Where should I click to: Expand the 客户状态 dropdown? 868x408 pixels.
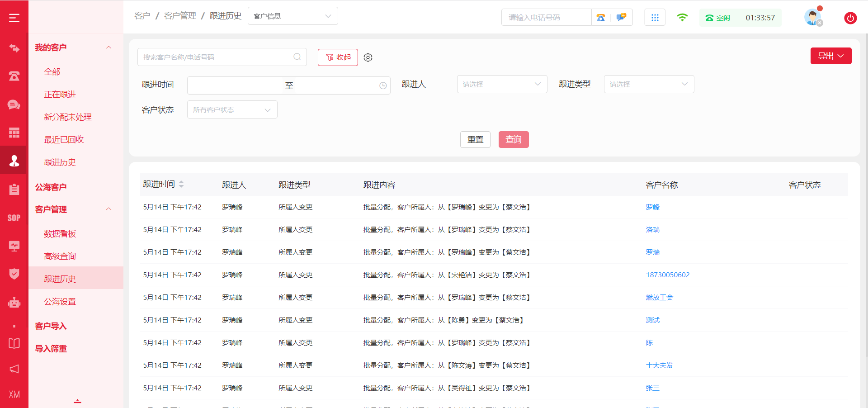click(232, 110)
